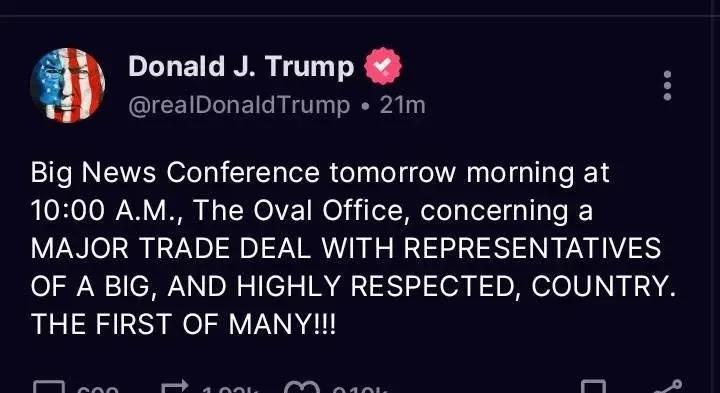Click the "HIGHLY RESPECTED, COUNTRY" line
Viewport: 720px width, 393px height.
(x=353, y=287)
